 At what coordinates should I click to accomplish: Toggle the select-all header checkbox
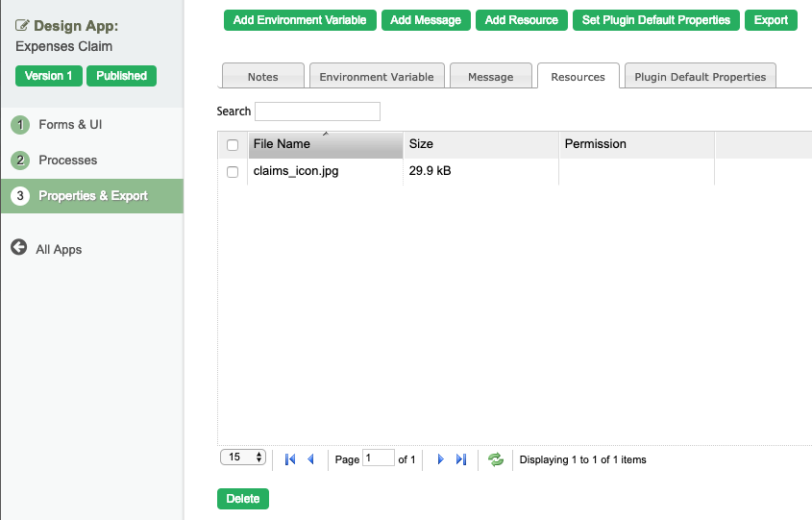pos(232,145)
